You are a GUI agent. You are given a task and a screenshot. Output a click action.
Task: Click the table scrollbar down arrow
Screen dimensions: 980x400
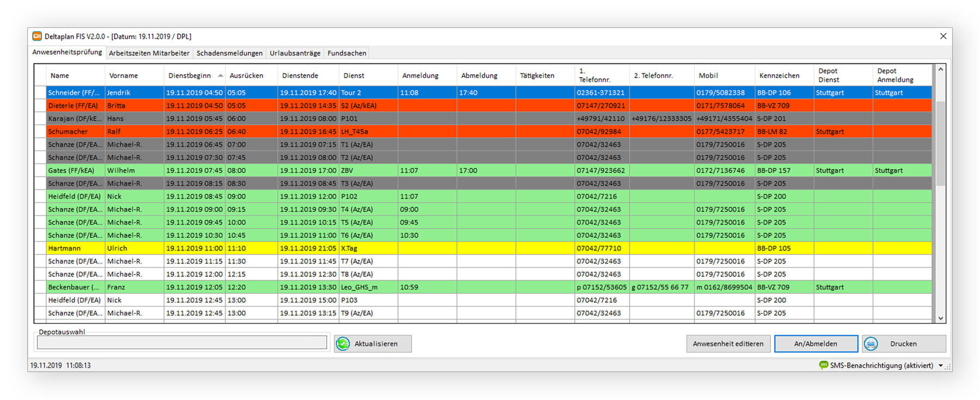click(940, 318)
